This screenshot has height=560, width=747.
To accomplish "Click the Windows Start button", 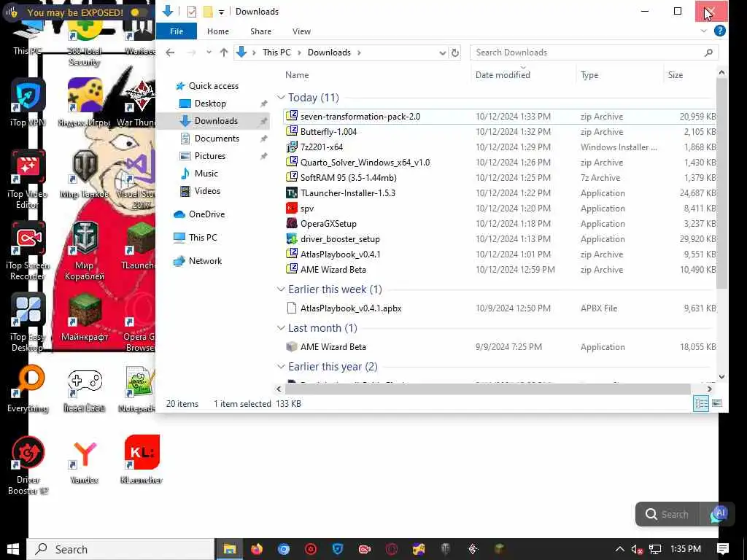I will point(13,549).
